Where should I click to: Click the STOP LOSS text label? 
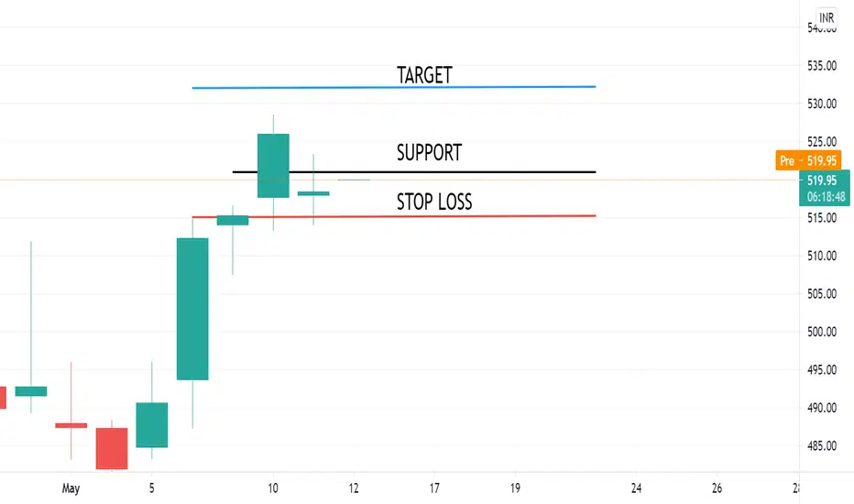pos(434,202)
